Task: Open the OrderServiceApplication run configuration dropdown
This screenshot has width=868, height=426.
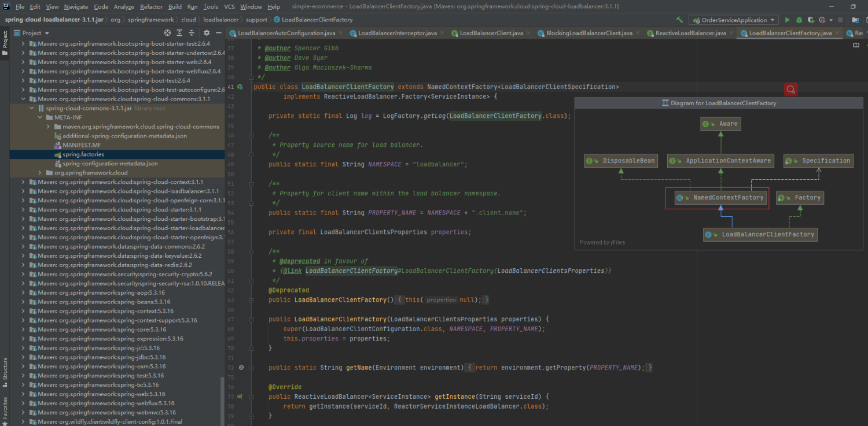Action: pos(733,20)
